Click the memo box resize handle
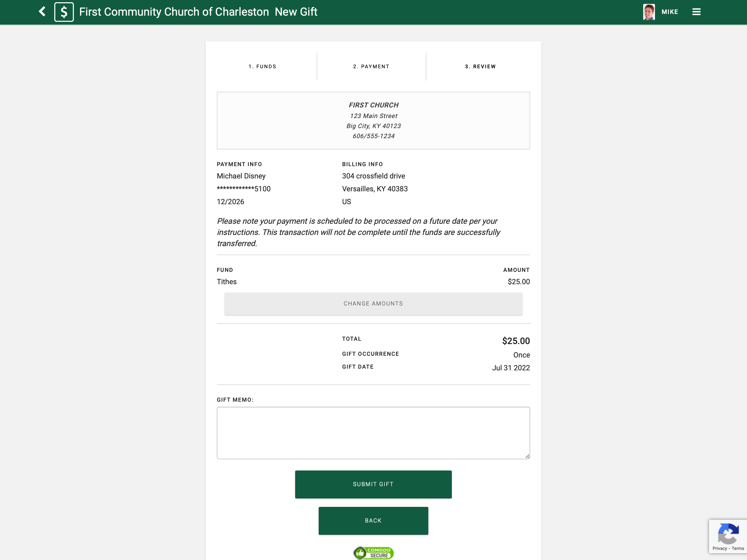This screenshot has height=560, width=747. pos(527,457)
